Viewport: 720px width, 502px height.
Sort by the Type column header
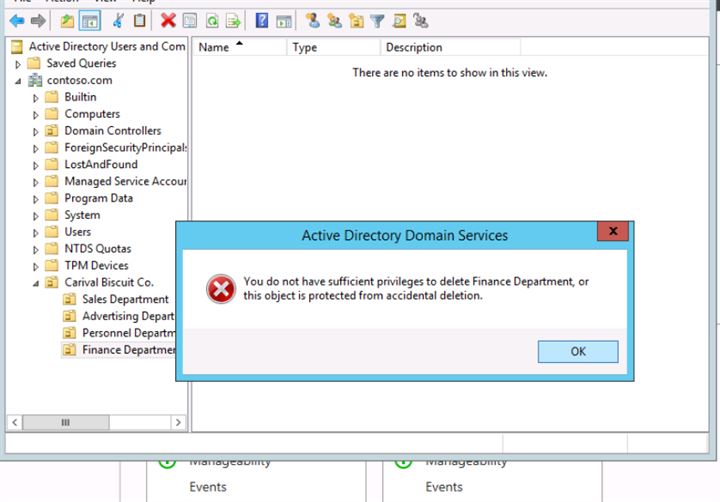333,47
